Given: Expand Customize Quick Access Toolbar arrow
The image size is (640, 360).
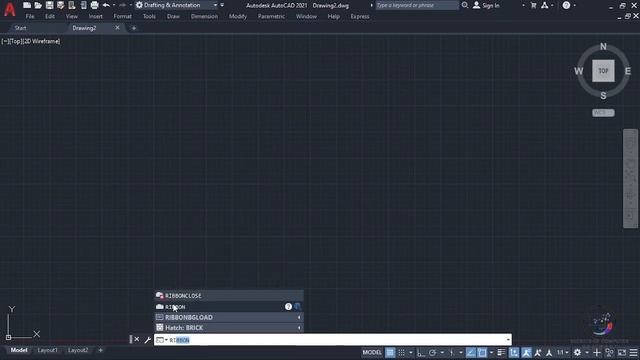Looking at the screenshot, I should 222,5.
